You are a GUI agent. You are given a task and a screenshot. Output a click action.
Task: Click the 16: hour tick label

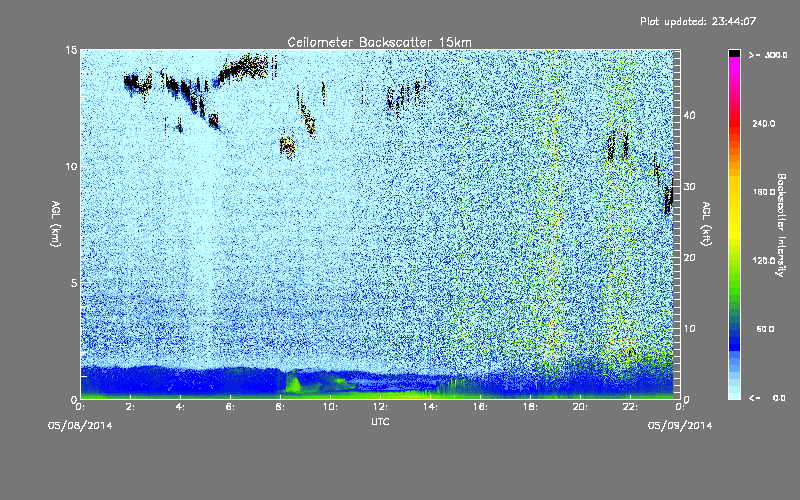[481, 407]
